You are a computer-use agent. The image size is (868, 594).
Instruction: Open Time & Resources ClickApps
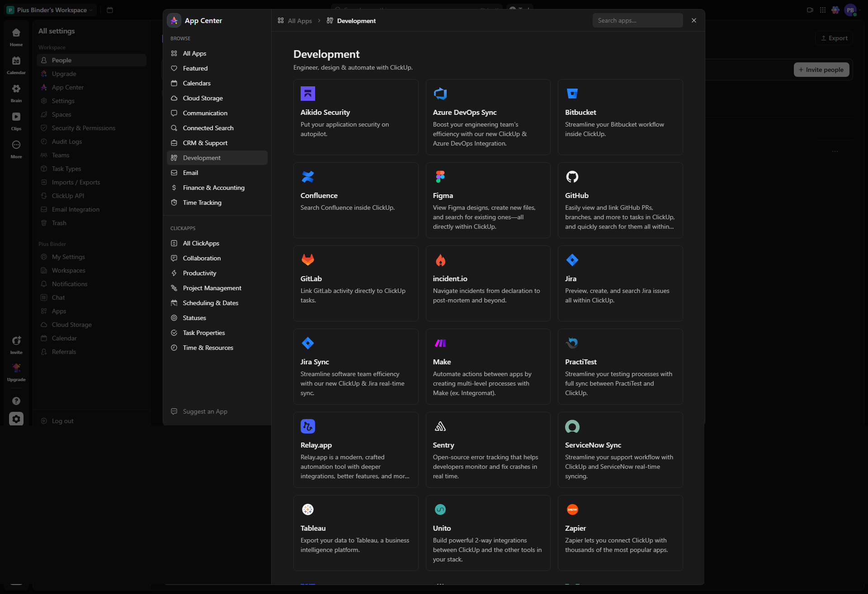click(x=217, y=348)
